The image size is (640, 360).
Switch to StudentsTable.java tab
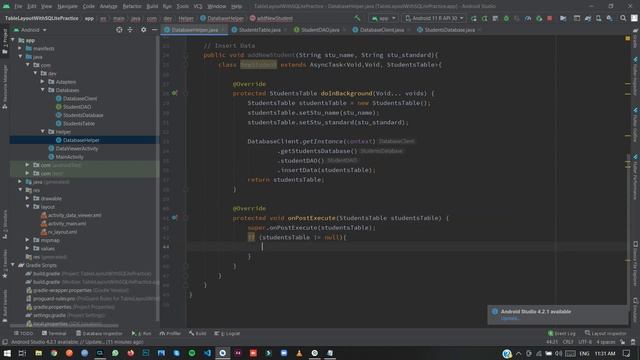[260, 30]
